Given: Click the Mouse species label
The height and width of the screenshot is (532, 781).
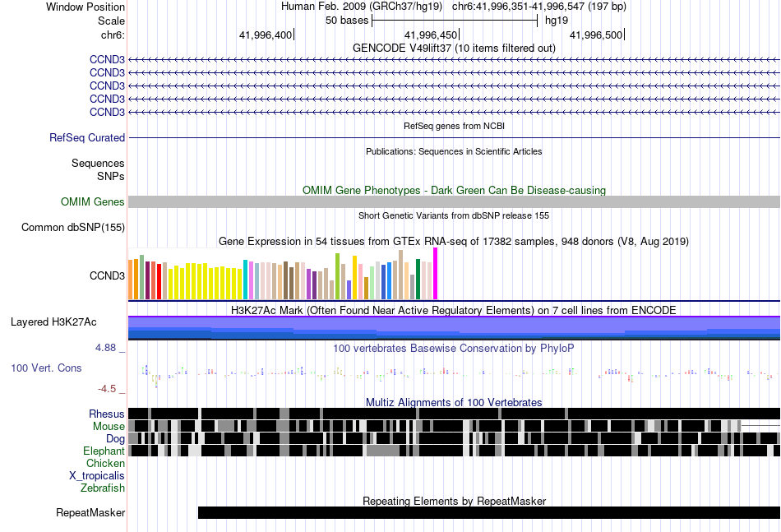Looking at the screenshot, I should pos(109,427).
